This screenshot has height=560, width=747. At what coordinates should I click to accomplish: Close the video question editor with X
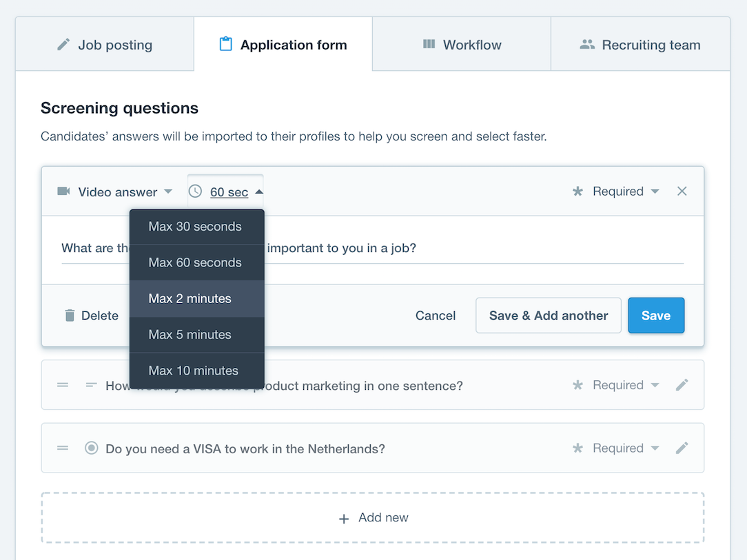(682, 191)
